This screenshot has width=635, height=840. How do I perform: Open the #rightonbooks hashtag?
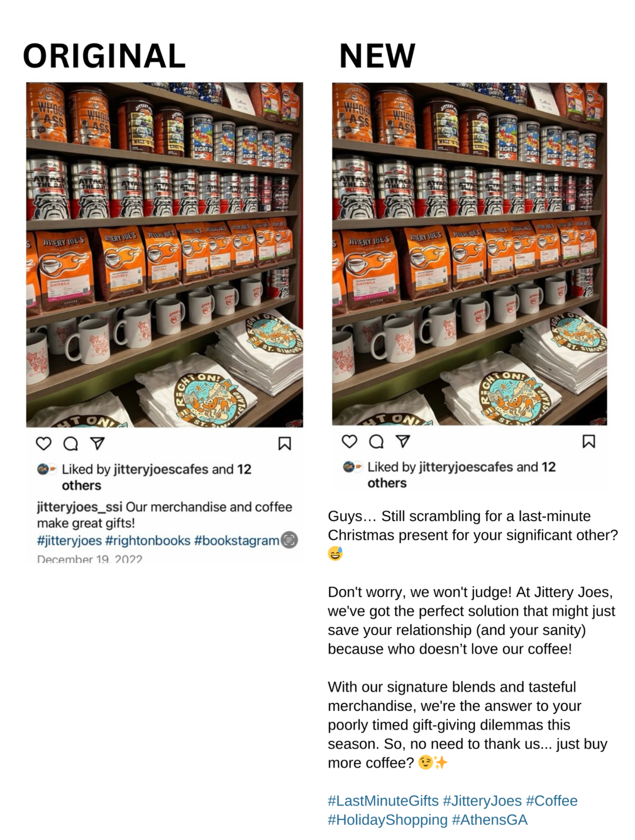click(x=148, y=541)
